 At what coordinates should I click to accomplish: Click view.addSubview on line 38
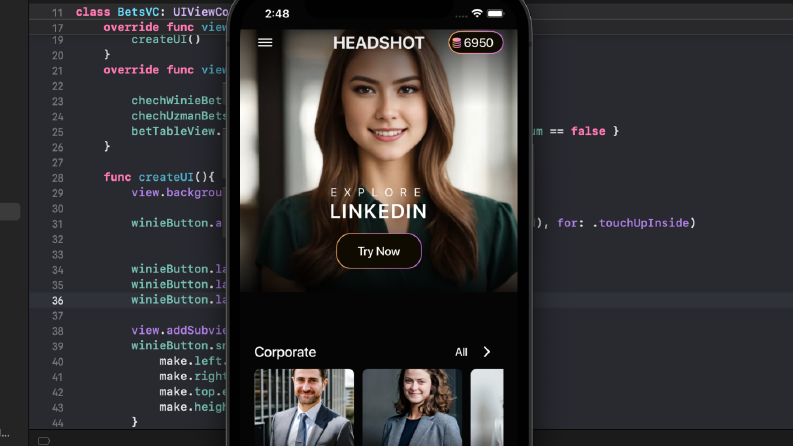179,330
